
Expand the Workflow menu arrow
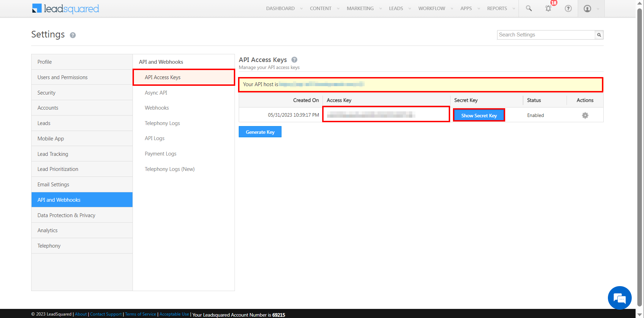[x=452, y=9]
